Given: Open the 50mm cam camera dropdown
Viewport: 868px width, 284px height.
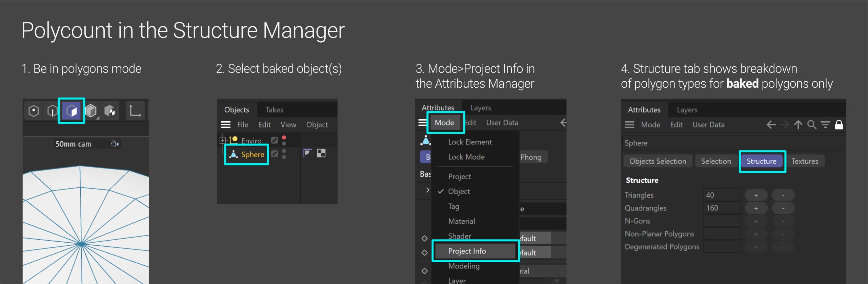Looking at the screenshot, I should [x=115, y=144].
